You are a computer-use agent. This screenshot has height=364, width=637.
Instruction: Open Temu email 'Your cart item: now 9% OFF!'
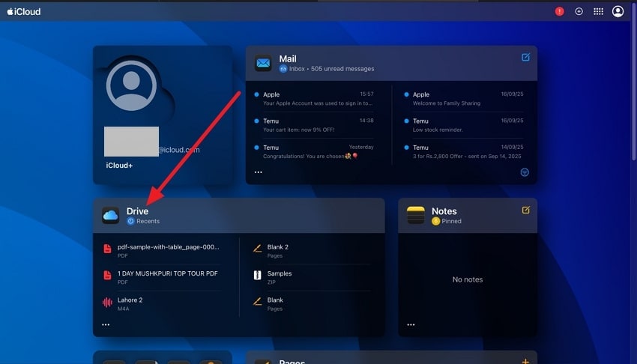(313, 125)
